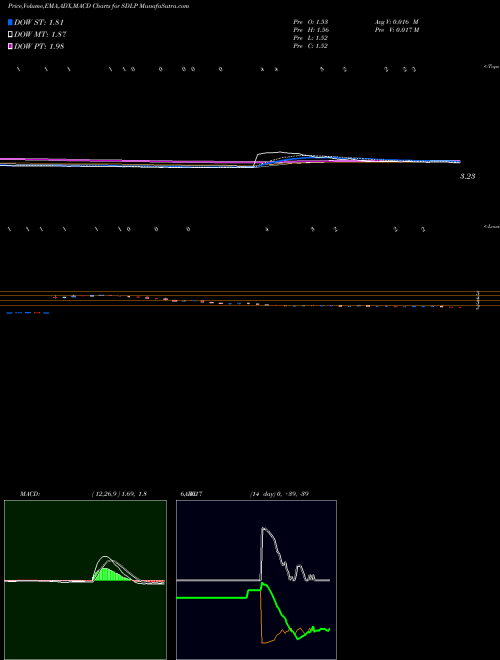Image resolution: width=500 pixels, height=660 pixels.
Task: Click the 'DOW ST: 1.81' legend label
Action: pyautogui.click(x=39, y=22)
